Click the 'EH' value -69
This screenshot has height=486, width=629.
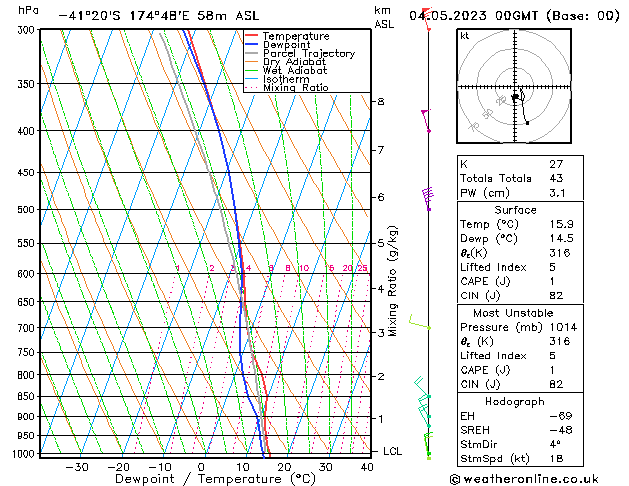[x=560, y=416]
